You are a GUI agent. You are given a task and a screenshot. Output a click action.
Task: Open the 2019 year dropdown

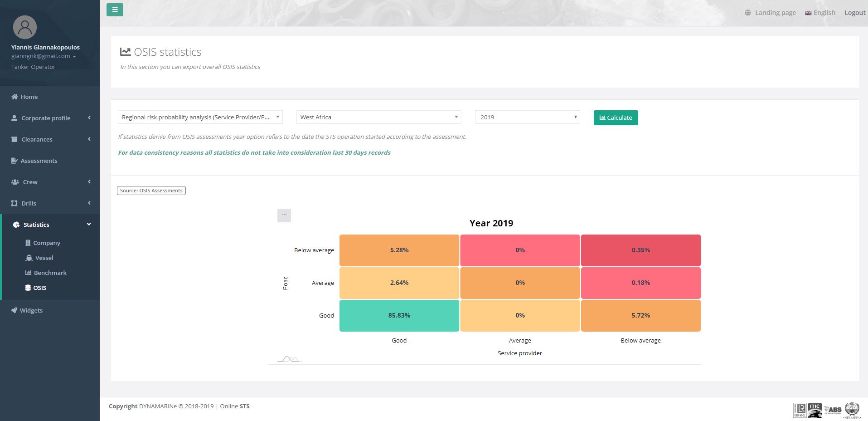[x=527, y=117]
